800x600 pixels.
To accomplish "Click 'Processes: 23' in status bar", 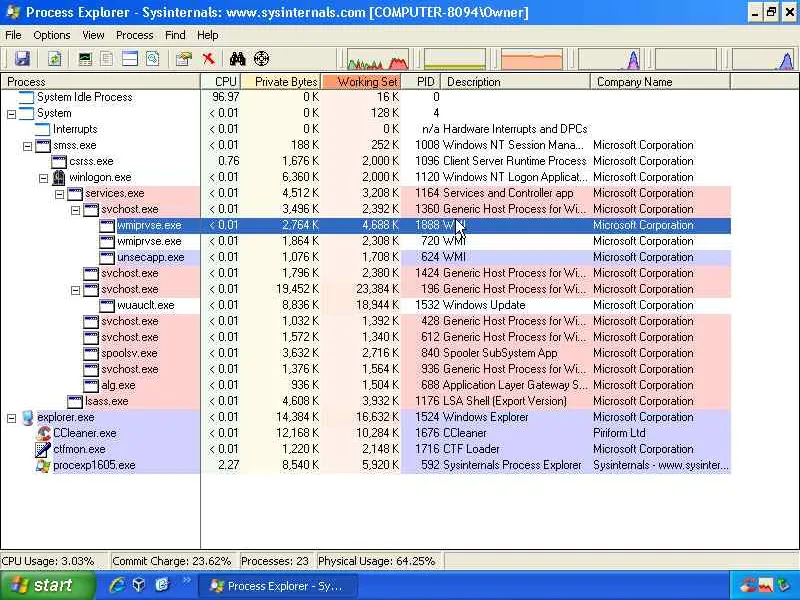I will (274, 561).
